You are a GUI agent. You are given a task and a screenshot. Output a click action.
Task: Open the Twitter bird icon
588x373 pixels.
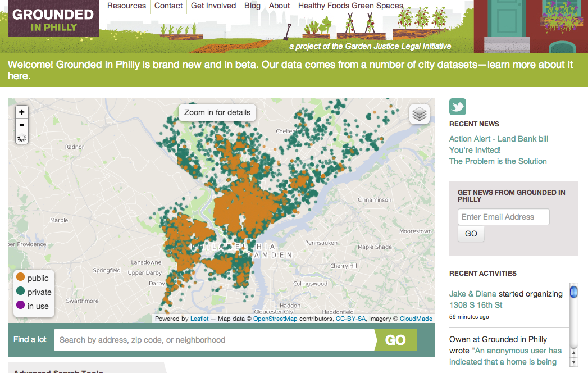point(458,107)
